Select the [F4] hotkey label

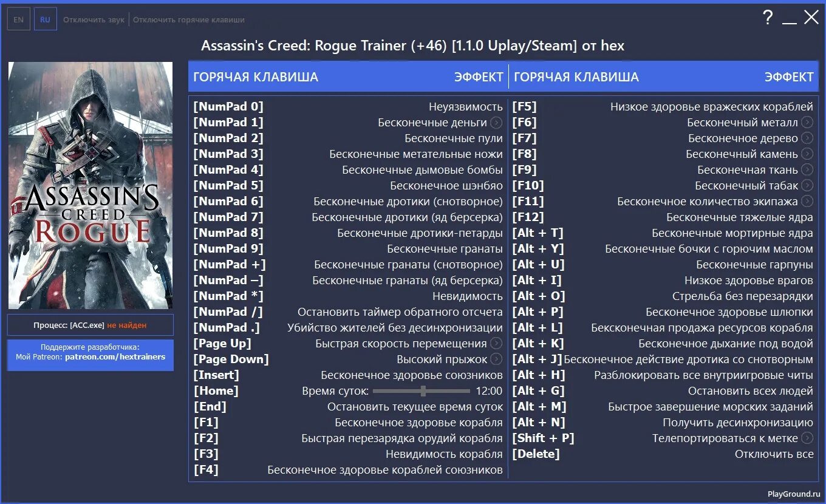click(x=206, y=470)
